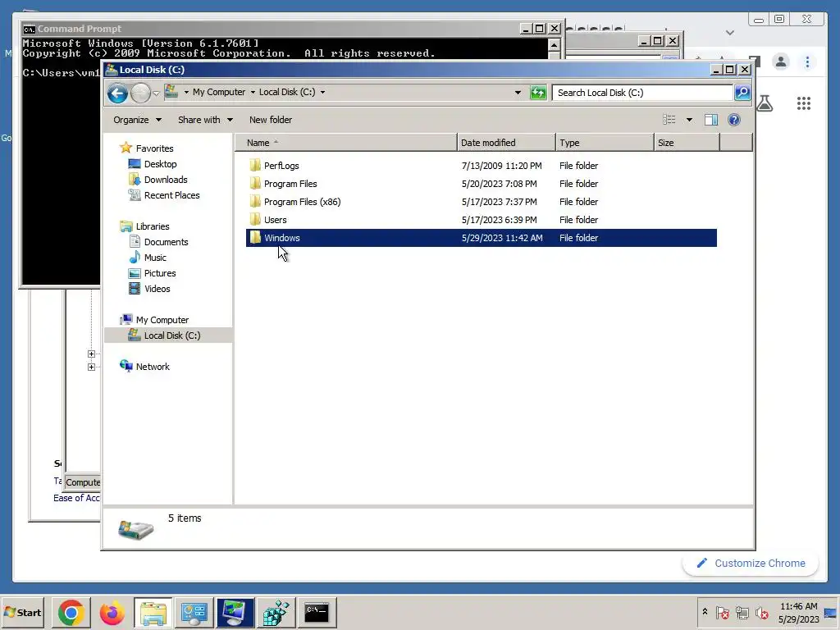
Task: Click the 7/13/2009 11:20 PM date cell
Action: pos(501,166)
